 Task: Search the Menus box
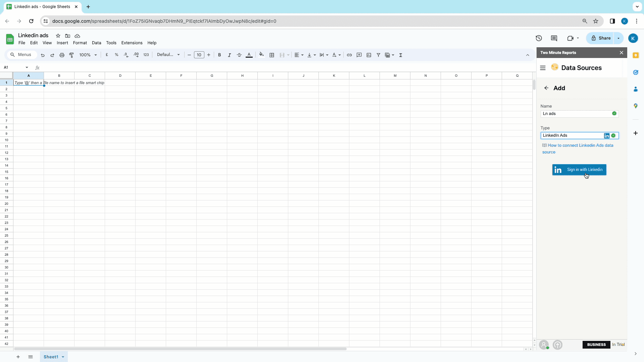tap(21, 55)
